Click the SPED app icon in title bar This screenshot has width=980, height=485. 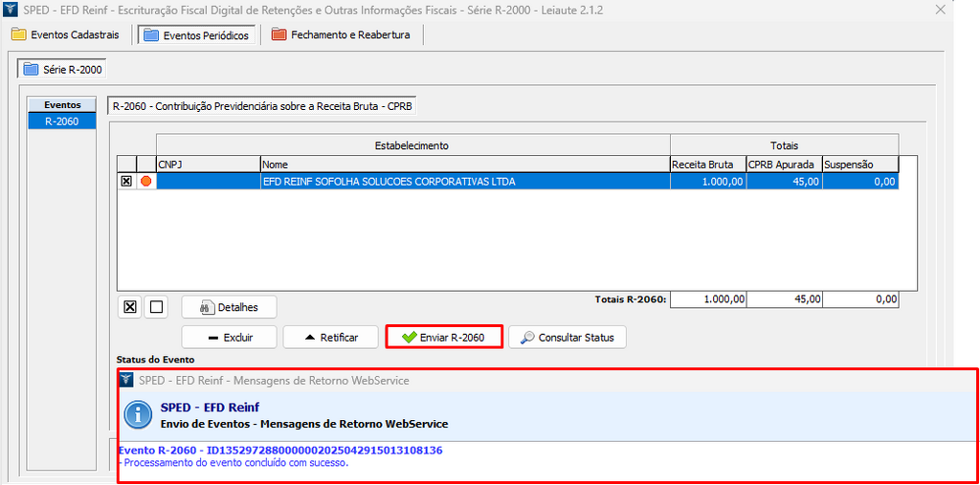point(11,11)
